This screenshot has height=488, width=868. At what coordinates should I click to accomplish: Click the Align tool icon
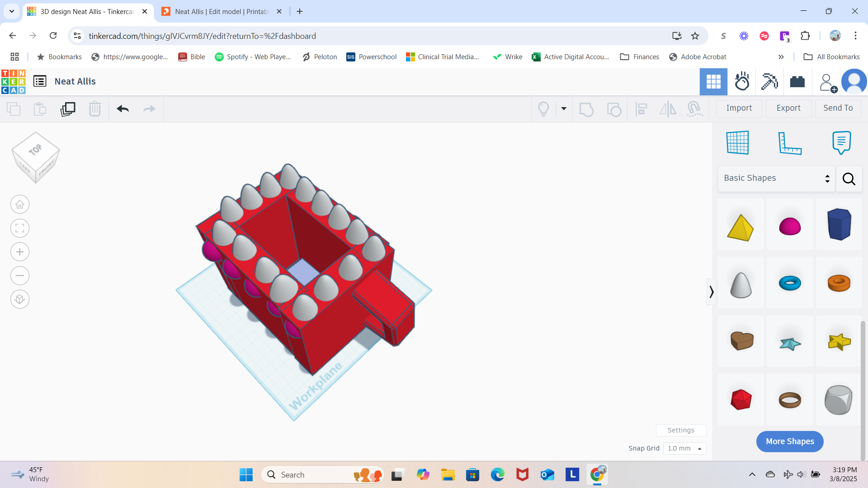[641, 109]
